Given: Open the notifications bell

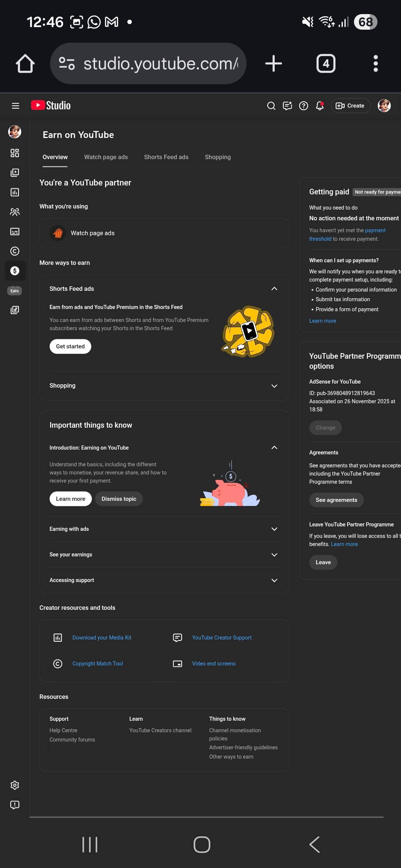Looking at the screenshot, I should point(320,106).
